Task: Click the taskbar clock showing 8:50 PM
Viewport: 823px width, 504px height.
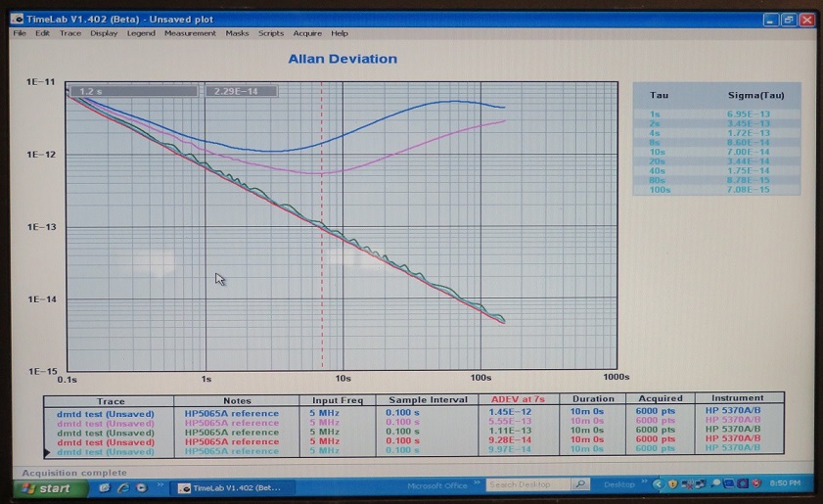Action: 785,483
